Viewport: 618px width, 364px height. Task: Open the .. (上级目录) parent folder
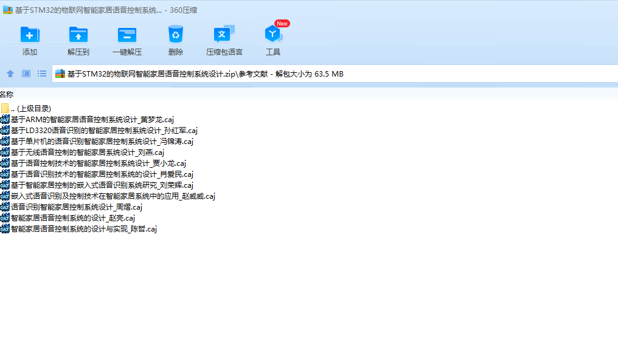31,108
